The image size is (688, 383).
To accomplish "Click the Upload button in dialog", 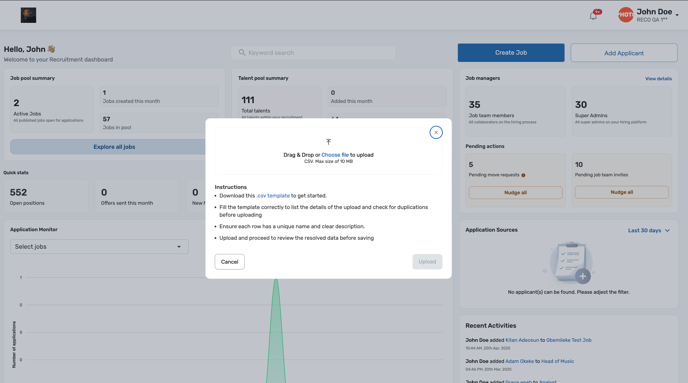I will click(427, 262).
